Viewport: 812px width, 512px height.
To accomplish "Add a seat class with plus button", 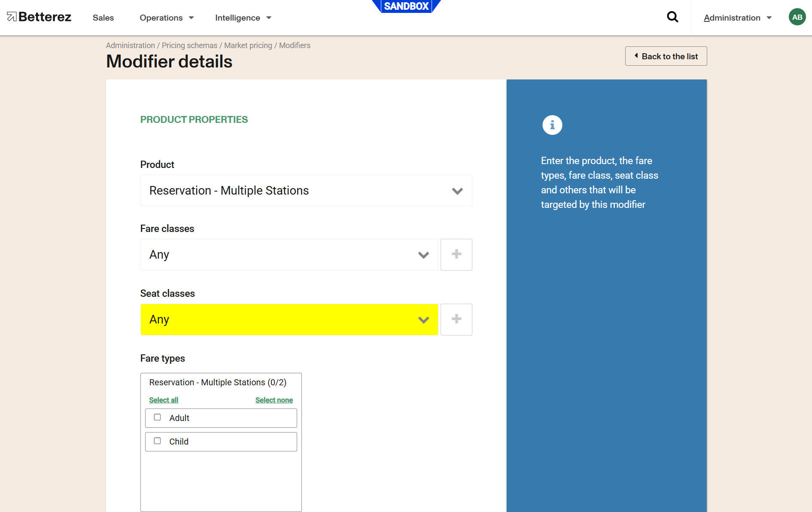I will [456, 320].
